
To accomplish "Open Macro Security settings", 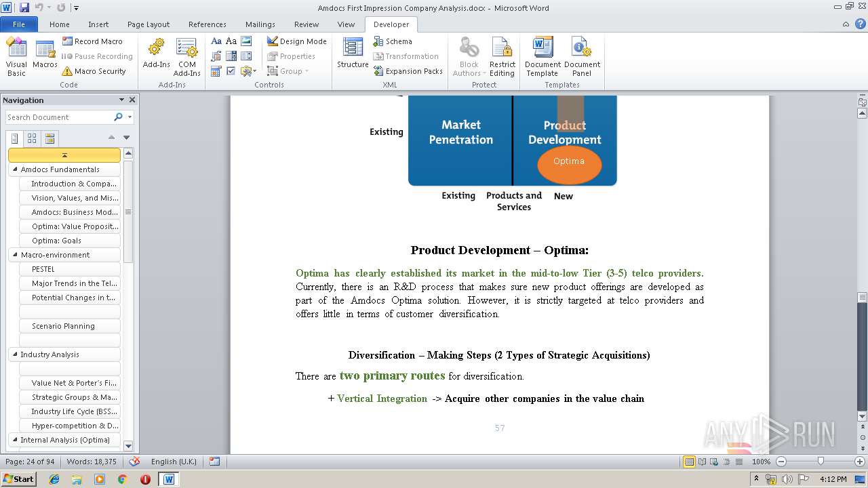I will [x=94, y=71].
